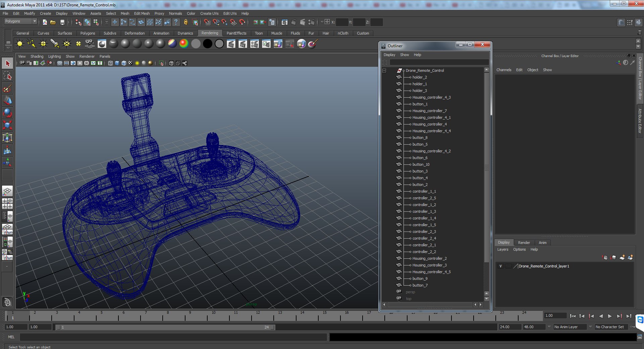Open the Edit Mesh menu

[x=142, y=13]
